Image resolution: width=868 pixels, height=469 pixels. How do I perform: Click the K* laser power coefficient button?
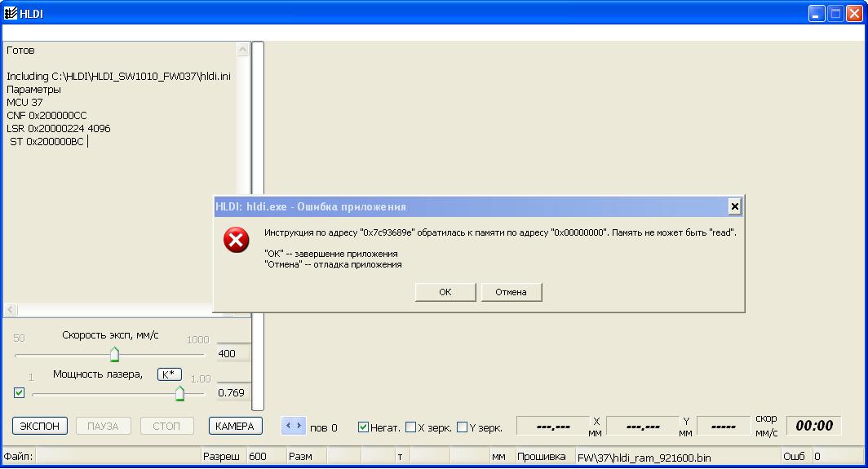(x=169, y=374)
